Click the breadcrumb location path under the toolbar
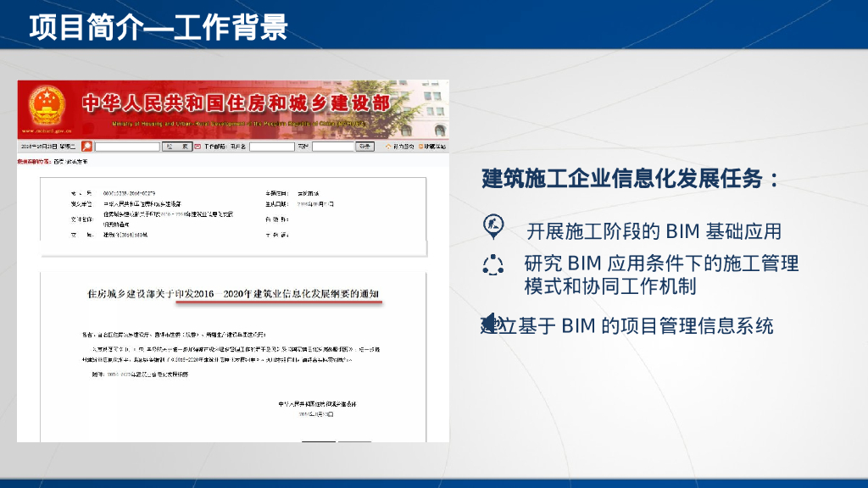The width and height of the screenshot is (868, 488). click(x=53, y=162)
